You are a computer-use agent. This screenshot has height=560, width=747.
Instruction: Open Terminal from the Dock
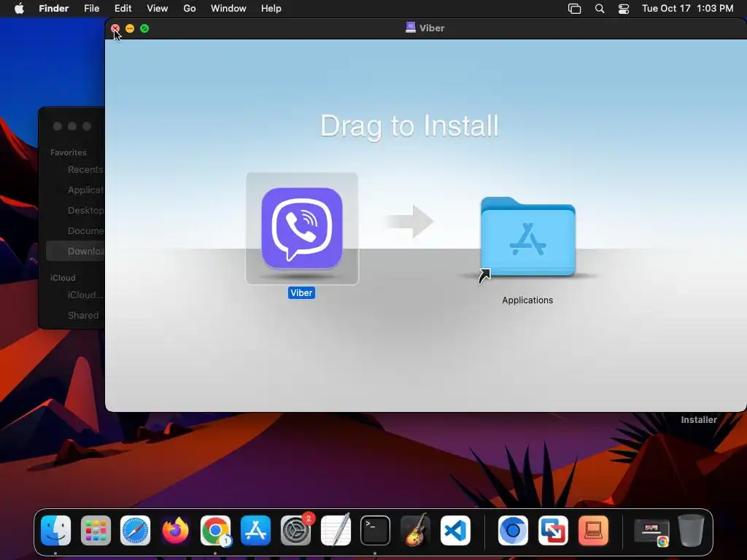[376, 530]
